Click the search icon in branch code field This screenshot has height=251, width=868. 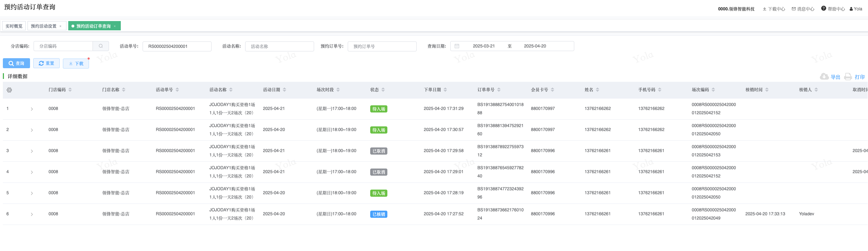[x=101, y=46]
